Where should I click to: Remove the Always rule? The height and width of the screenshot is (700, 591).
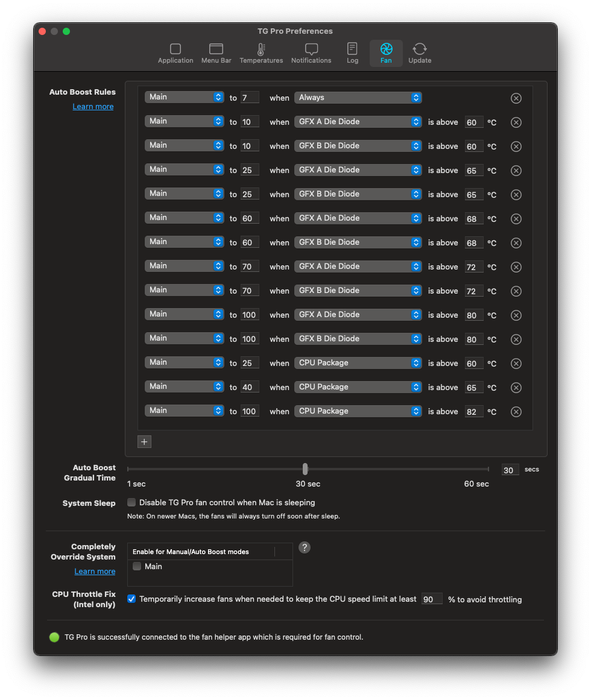click(x=516, y=98)
